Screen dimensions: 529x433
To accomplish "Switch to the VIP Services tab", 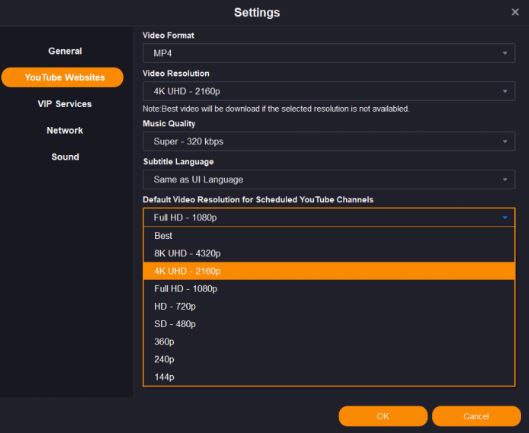I will pos(64,104).
